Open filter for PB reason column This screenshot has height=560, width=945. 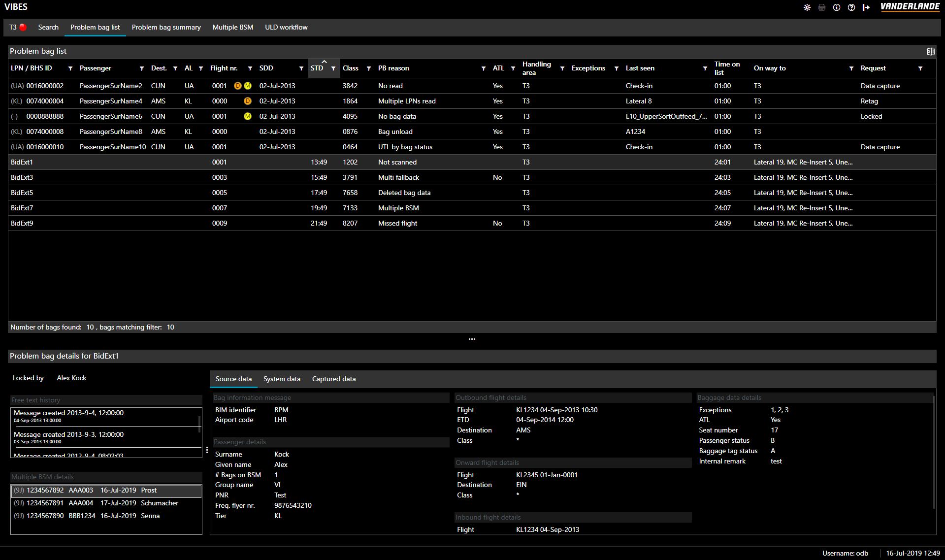[484, 68]
